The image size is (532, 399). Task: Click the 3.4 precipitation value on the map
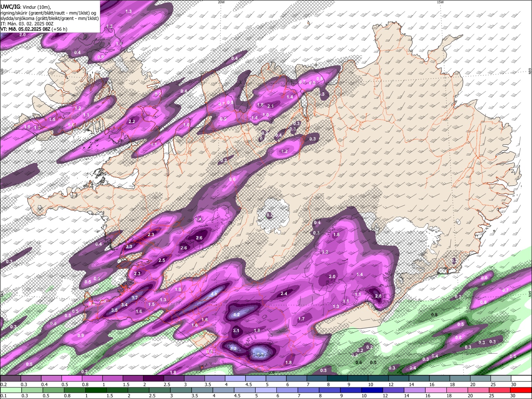pos(124,305)
